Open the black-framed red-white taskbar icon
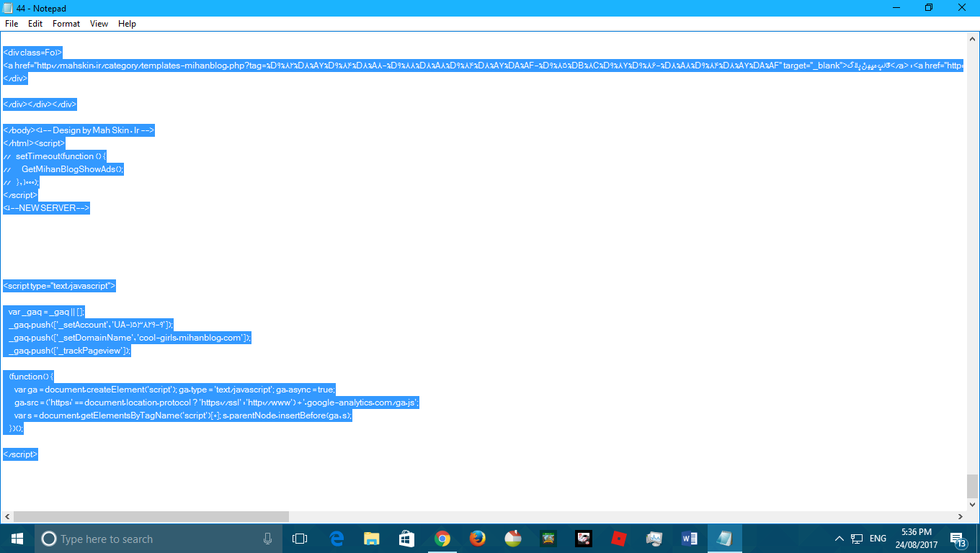This screenshot has height=553, width=980. pyautogui.click(x=584, y=539)
